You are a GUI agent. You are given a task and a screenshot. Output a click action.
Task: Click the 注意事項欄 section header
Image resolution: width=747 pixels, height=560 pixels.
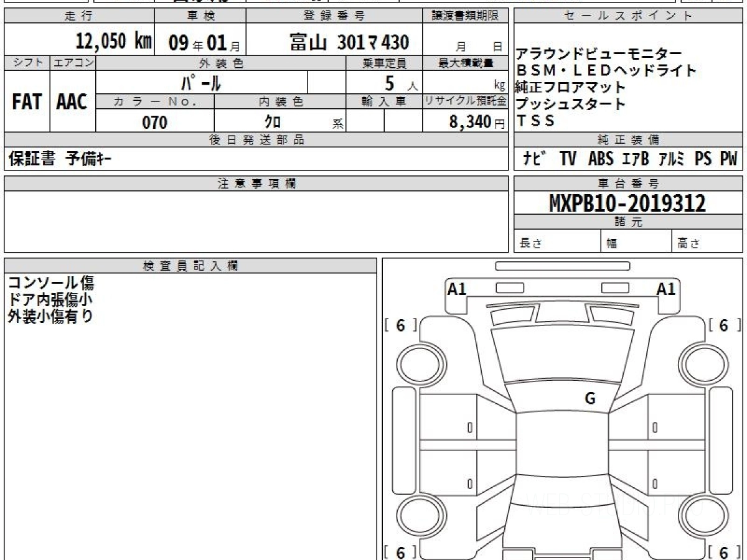click(x=256, y=183)
